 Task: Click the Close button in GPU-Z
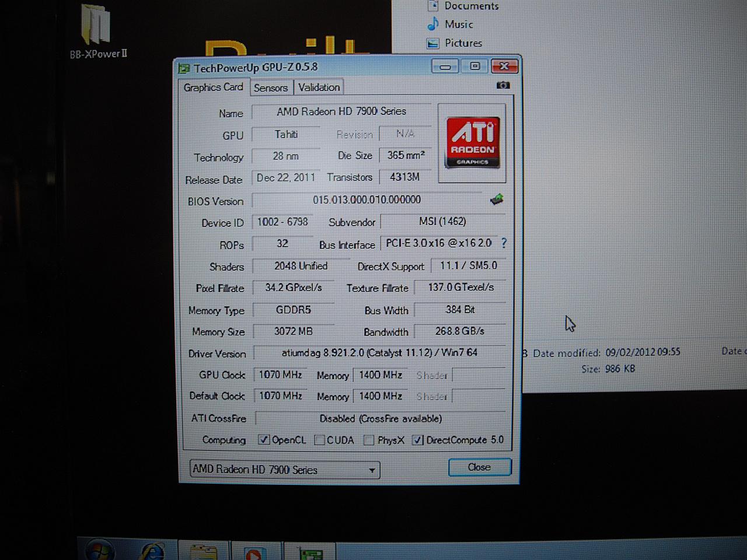click(480, 467)
